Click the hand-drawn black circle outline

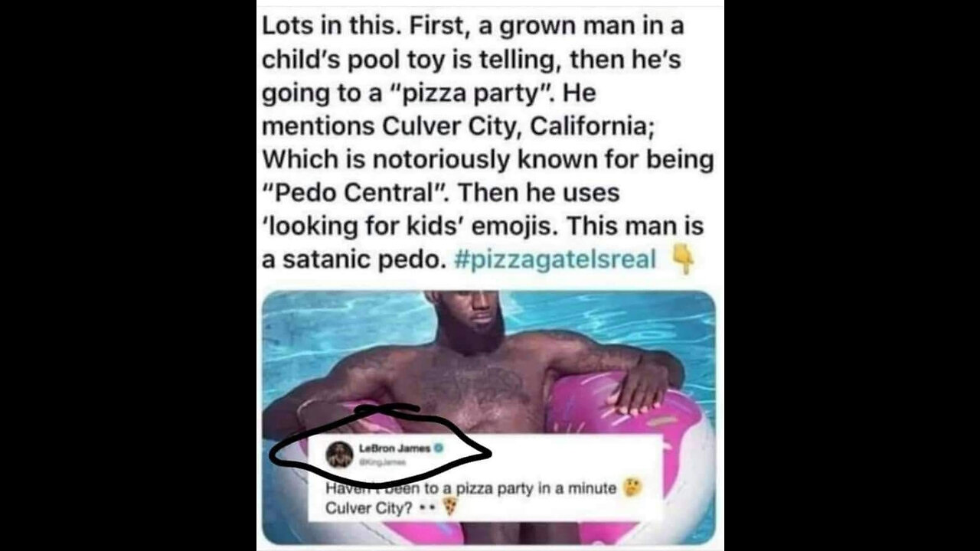[381, 448]
